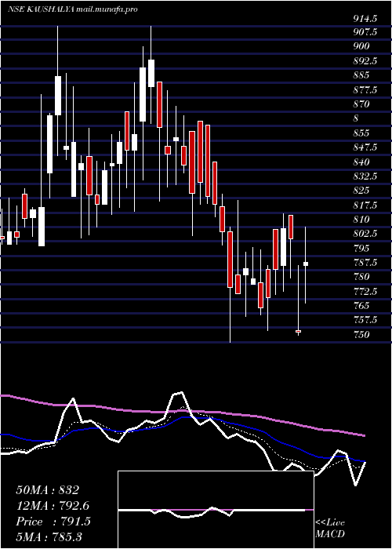The width and height of the screenshot is (392, 549).
Task: Click the 877.5 price axis label
Action: point(365,90)
